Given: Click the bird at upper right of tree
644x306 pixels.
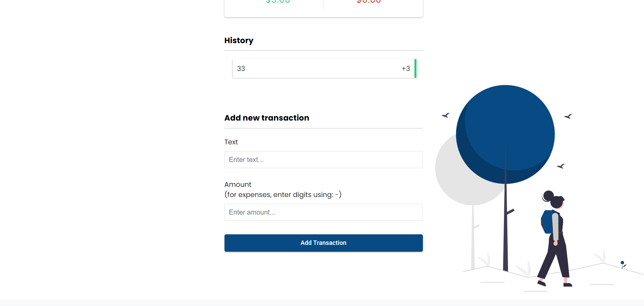Looking at the screenshot, I should 568,116.
